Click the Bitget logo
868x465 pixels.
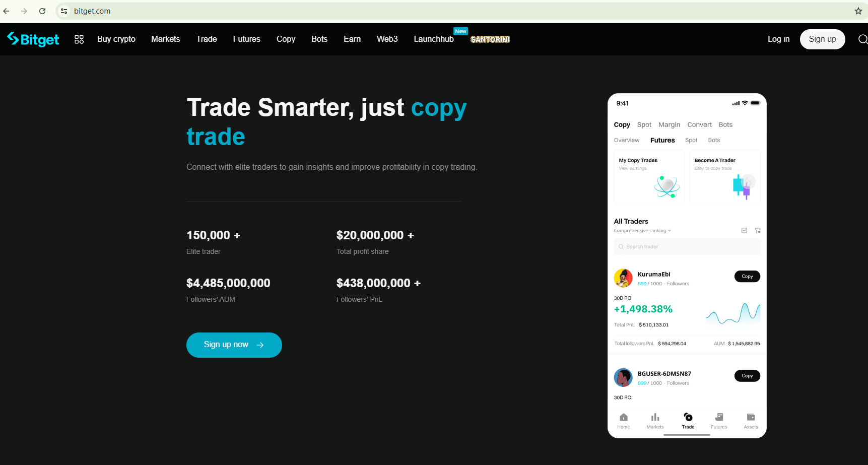pyautogui.click(x=33, y=39)
